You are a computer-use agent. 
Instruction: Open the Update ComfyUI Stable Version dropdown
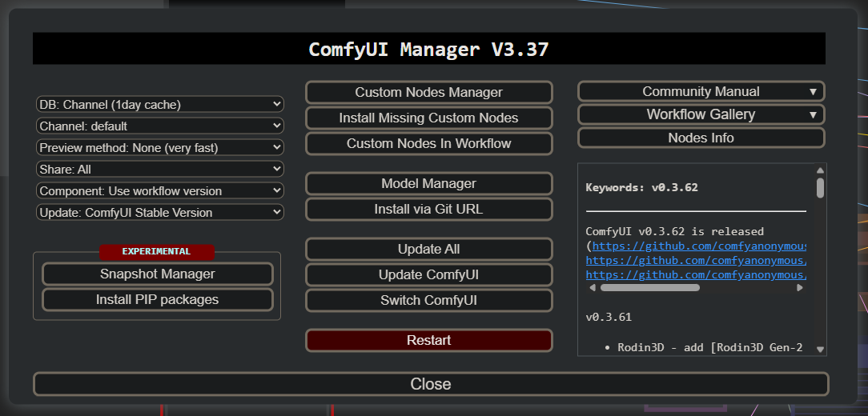[160, 212]
